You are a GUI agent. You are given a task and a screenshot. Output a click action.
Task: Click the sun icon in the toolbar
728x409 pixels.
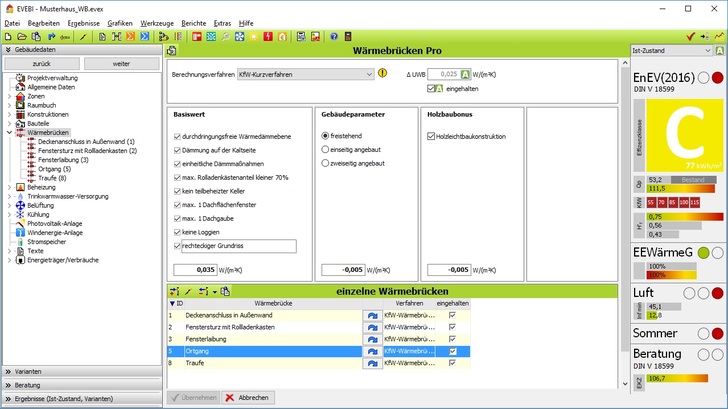(x=255, y=36)
